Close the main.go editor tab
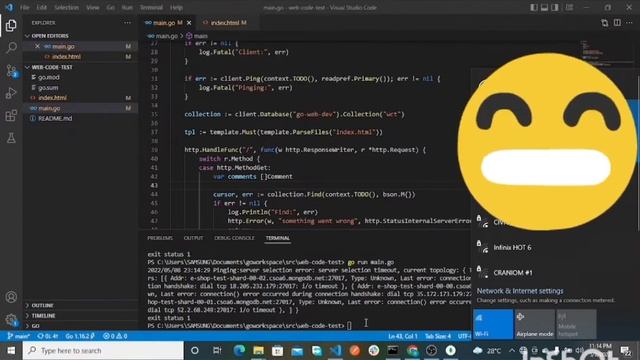This screenshot has width=640, height=360. tap(189, 23)
